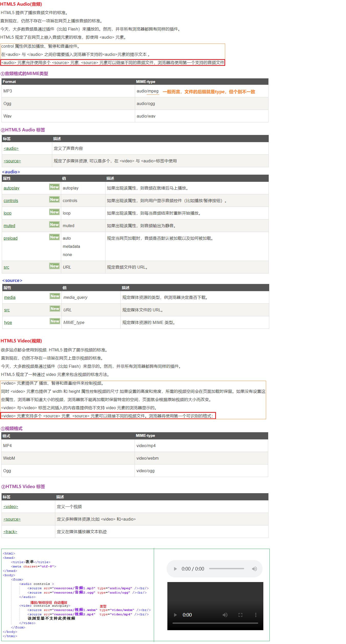Click the audio player seek bar
Screen dimensions: 346x644
click(x=226, y=568)
